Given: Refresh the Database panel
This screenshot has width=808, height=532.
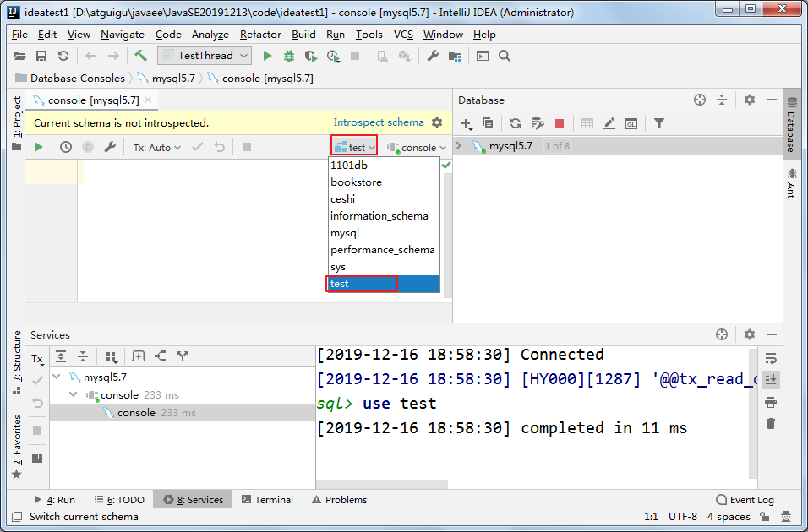Looking at the screenshot, I should (516, 123).
